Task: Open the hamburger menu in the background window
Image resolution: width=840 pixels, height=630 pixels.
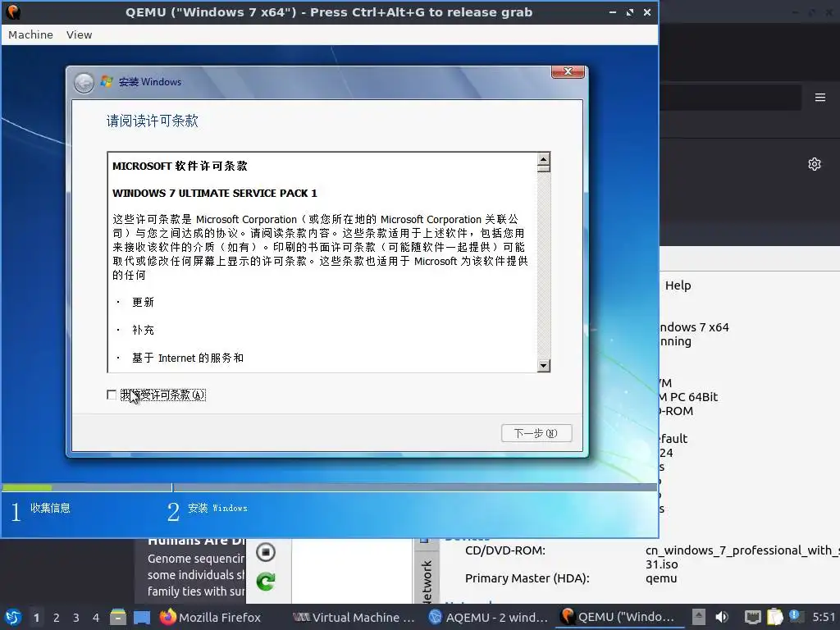Action: pos(820,98)
